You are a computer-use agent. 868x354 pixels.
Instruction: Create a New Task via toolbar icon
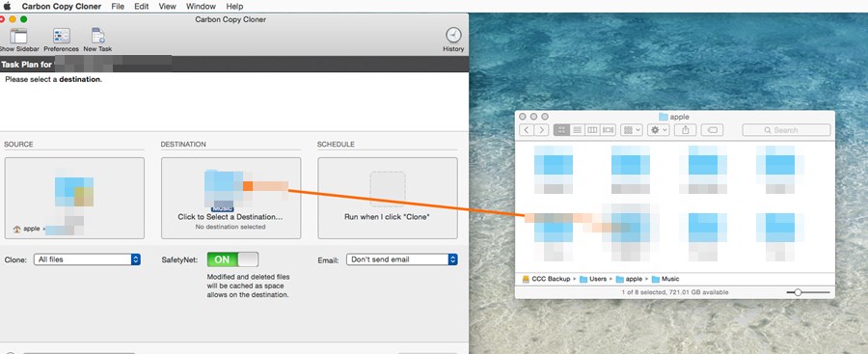pos(98,37)
